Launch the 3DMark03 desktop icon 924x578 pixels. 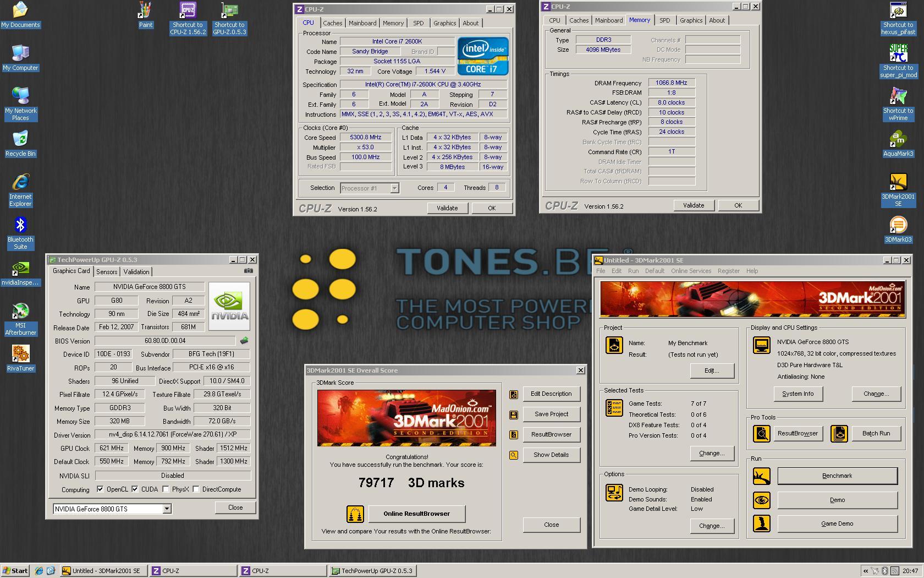(898, 230)
